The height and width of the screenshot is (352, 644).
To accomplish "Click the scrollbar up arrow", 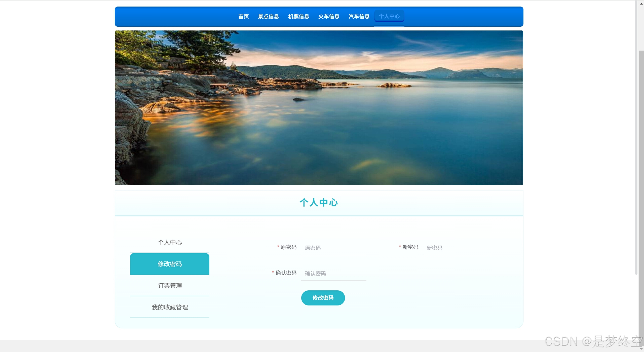I will (641, 4).
